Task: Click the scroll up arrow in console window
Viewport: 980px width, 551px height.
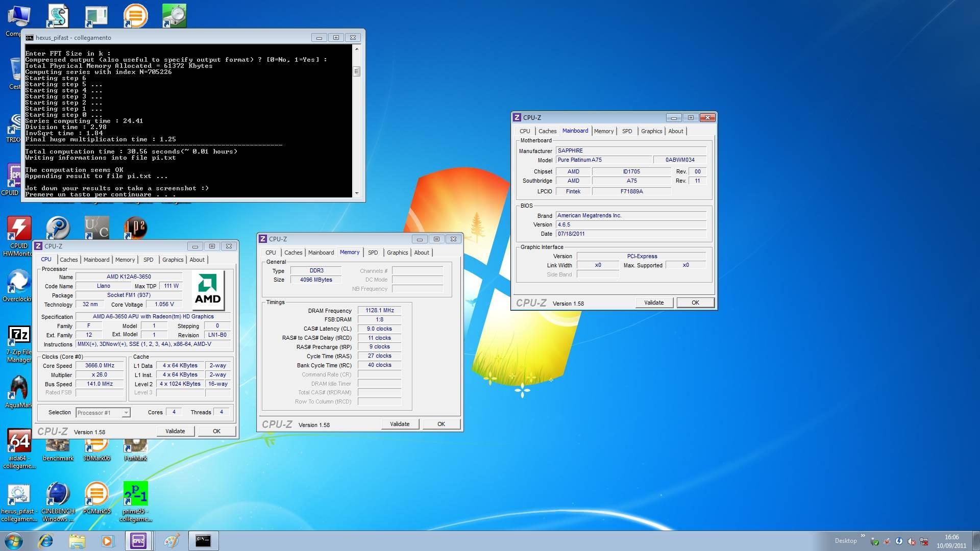Action: pyautogui.click(x=356, y=49)
